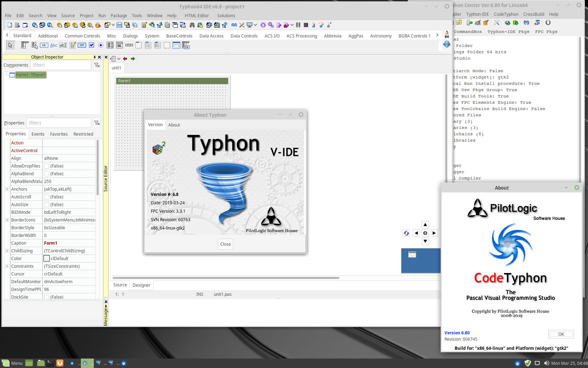The width and height of the screenshot is (588, 368).
Task: Switch to the Source tab below the designer
Action: click(x=120, y=285)
